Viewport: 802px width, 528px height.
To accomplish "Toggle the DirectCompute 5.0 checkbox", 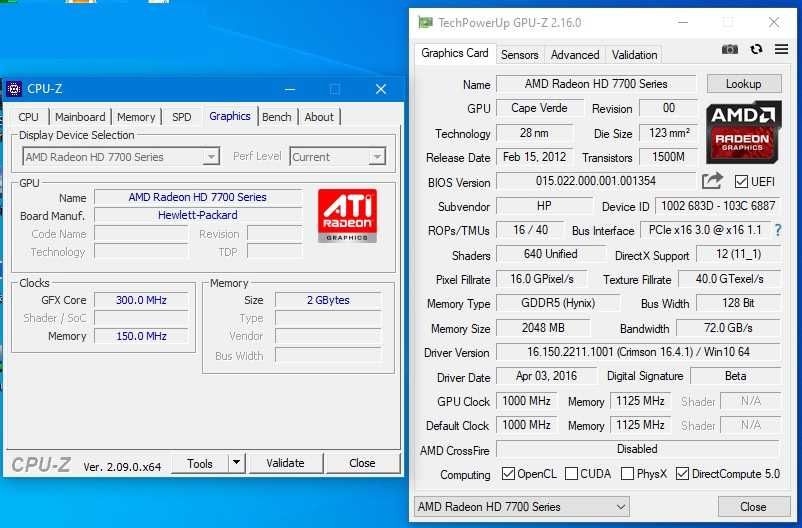I will click(682, 474).
